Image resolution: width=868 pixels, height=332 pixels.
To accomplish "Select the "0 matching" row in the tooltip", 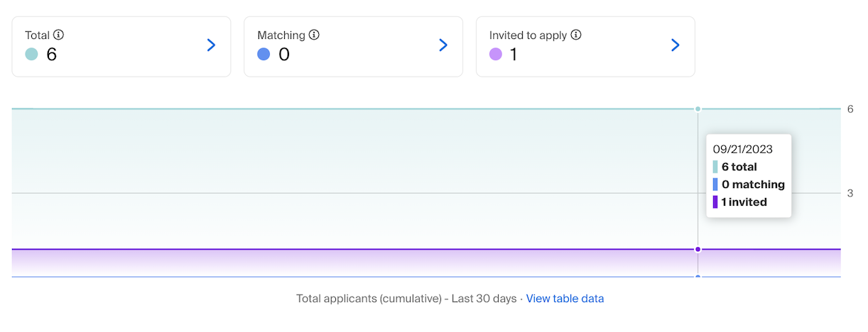I will point(753,184).
